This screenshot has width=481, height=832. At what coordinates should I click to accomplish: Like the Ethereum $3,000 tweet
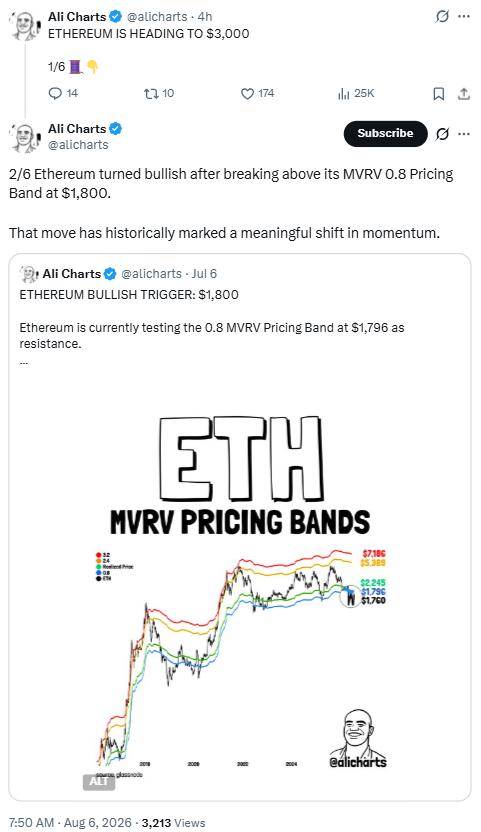click(257, 93)
